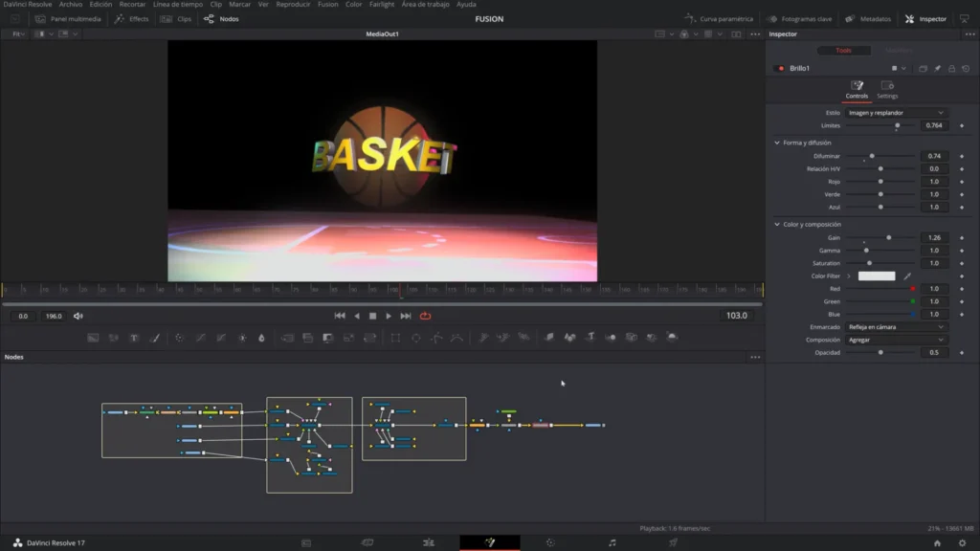The height and width of the screenshot is (551, 980).
Task: Click the Fotogramas clave button
Action: click(798, 19)
